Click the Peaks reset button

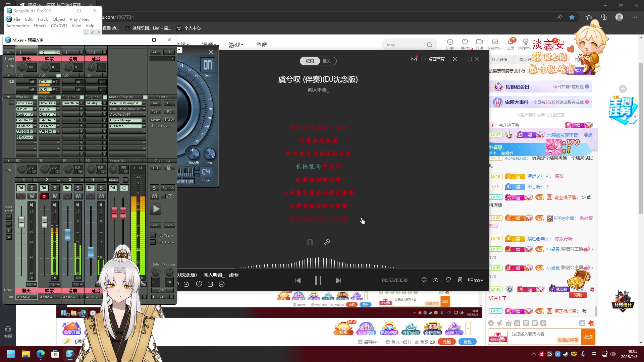(x=156, y=112)
